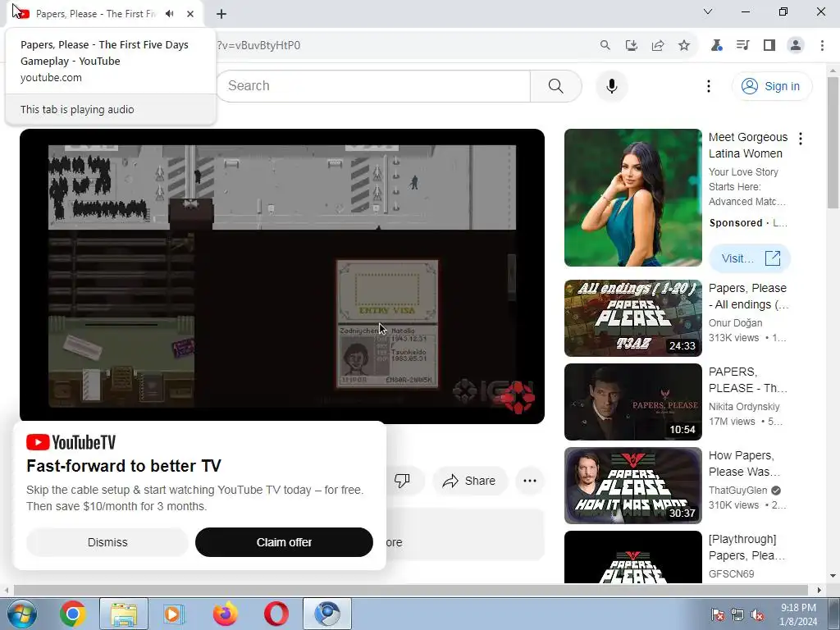Bookmark this page with the star icon

tap(683, 46)
